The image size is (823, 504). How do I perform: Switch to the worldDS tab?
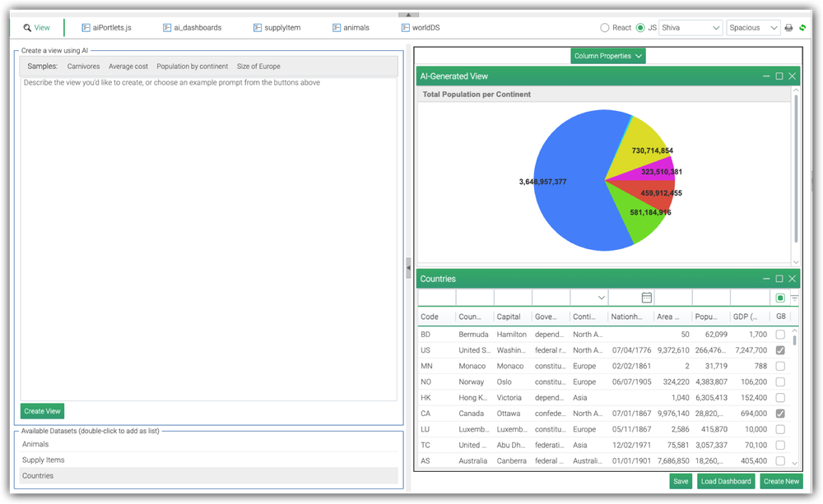click(421, 26)
